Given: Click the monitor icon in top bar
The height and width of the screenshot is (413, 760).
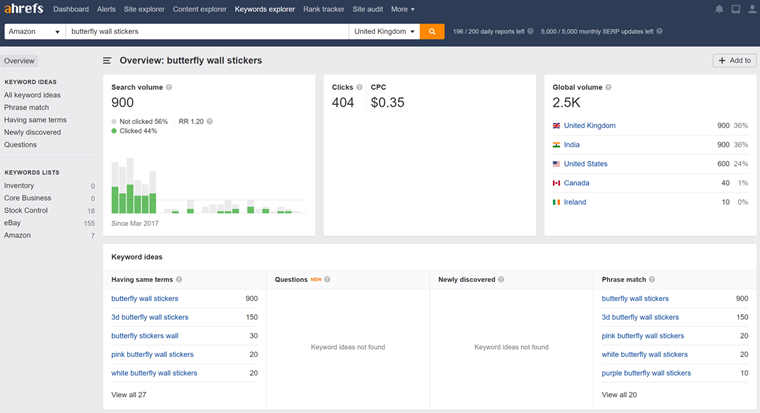Looking at the screenshot, I should coord(736,9).
